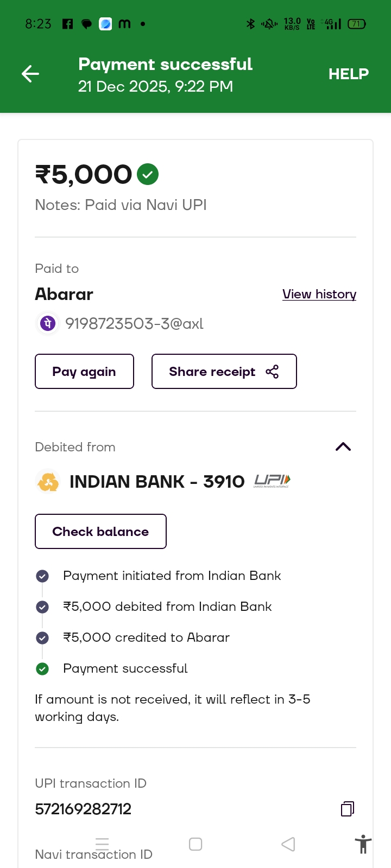Copy the UPI transaction ID
Image resolution: width=391 pixels, height=868 pixels.
tap(348, 809)
